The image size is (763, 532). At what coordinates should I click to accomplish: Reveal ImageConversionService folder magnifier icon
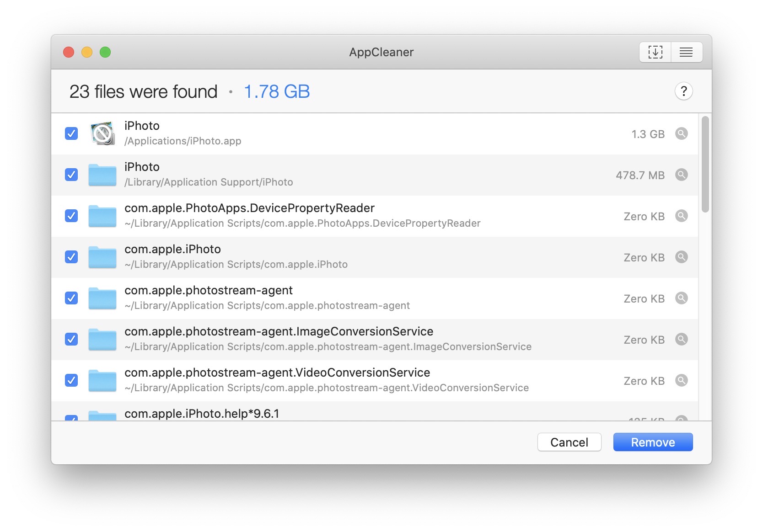(681, 339)
